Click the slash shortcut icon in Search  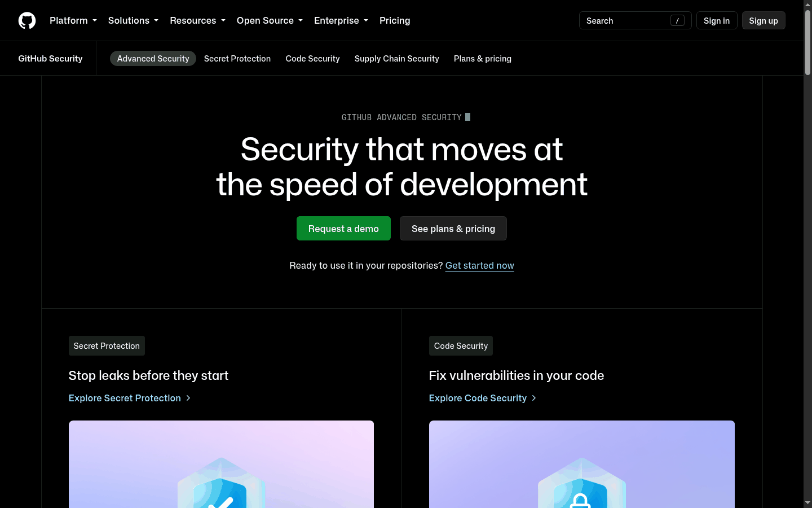[x=677, y=20]
